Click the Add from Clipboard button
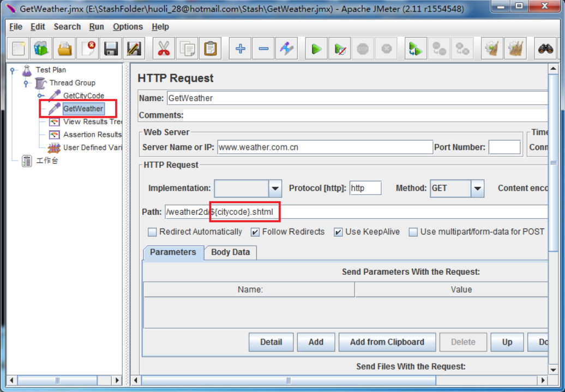 pyautogui.click(x=387, y=342)
